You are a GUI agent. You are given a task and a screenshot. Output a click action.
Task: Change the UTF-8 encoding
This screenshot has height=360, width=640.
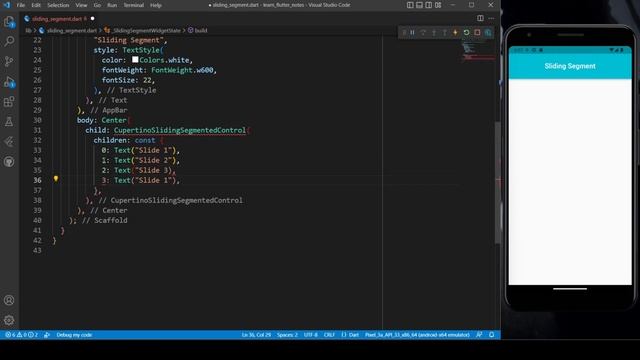coord(311,335)
